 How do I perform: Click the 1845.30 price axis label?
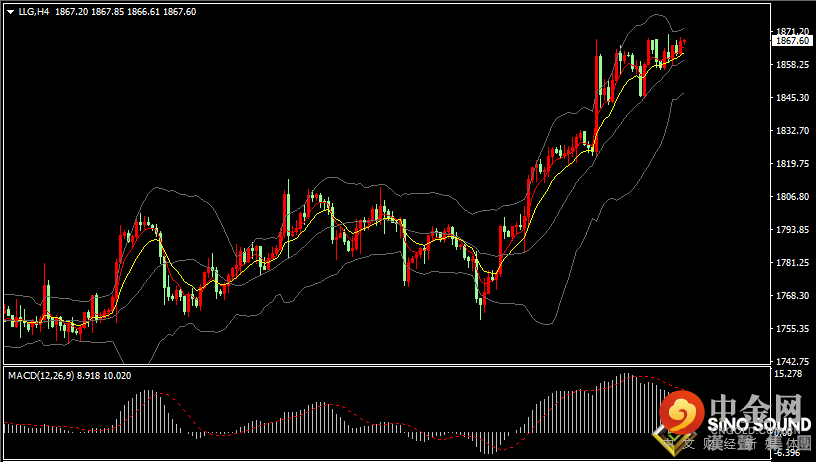tap(792, 97)
